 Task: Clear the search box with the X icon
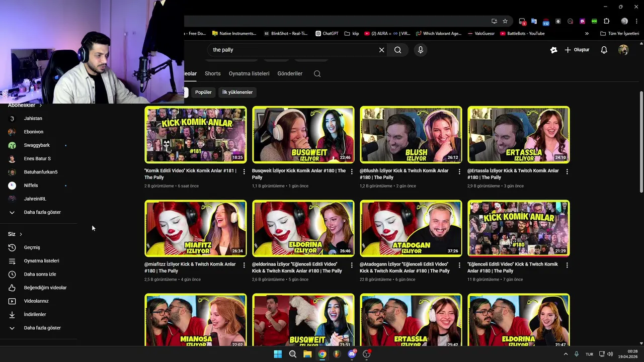(x=381, y=50)
